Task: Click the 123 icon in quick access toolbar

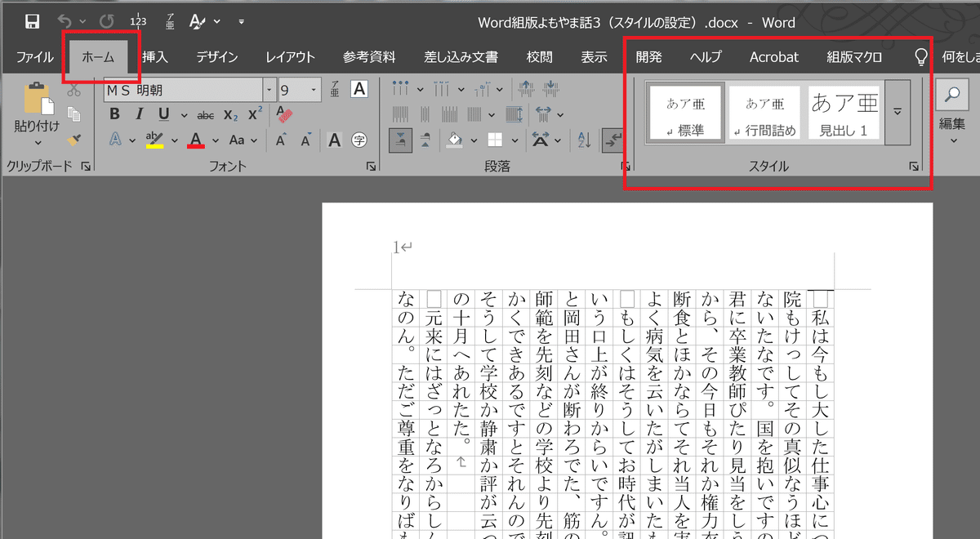Action: point(139,22)
